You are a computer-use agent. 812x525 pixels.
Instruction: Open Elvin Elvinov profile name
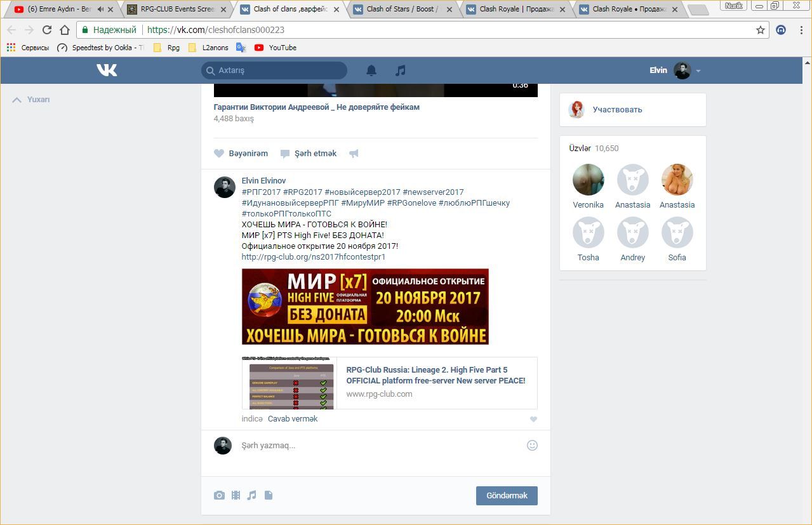coord(263,181)
